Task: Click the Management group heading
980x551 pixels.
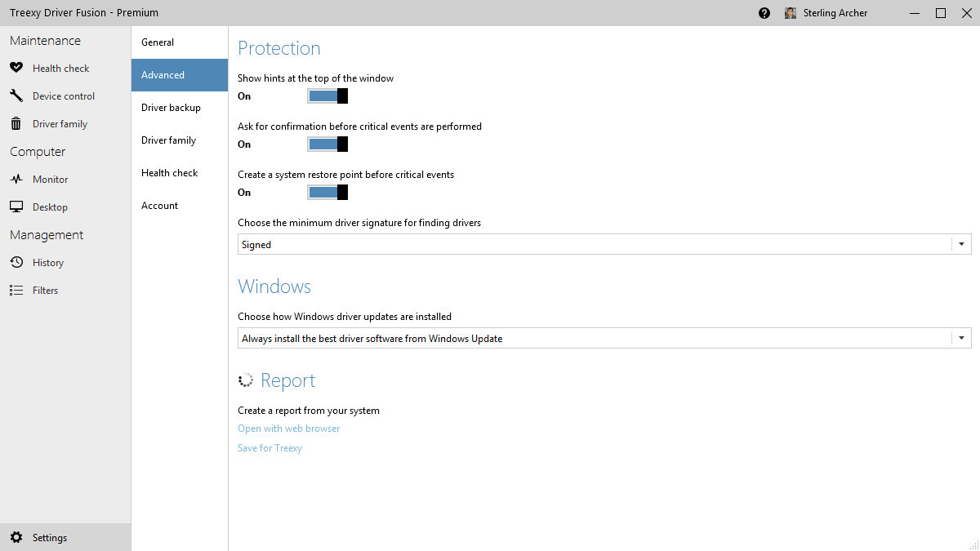Action: tap(47, 235)
